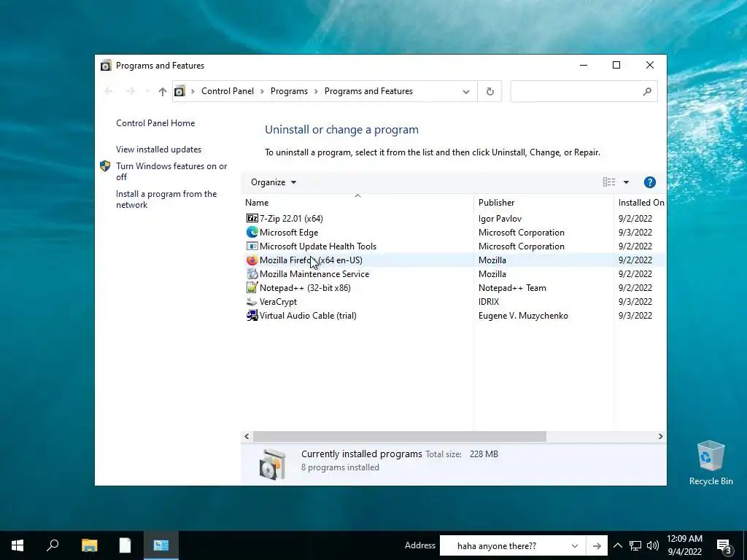Sort by the Publisher column header
This screenshot has width=747, height=560.
click(x=543, y=203)
